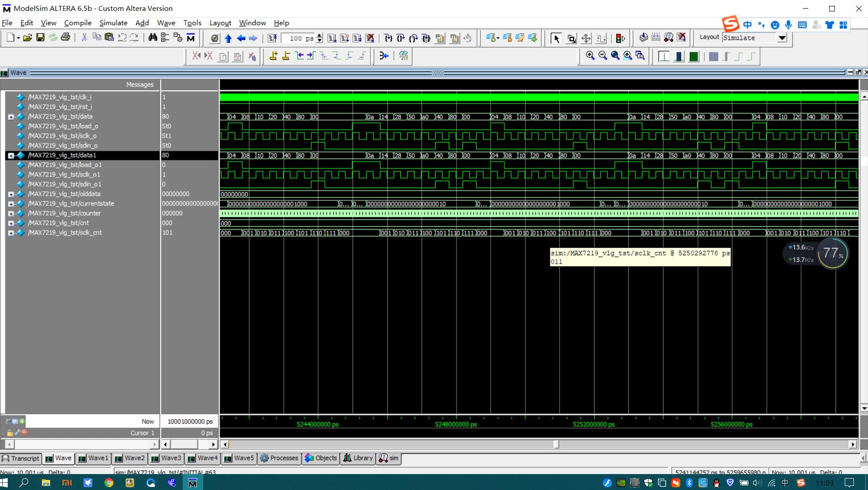Screen dimensions: 868x490
Task: Click Zoom In on Active Cursor icon
Action: pos(627,56)
